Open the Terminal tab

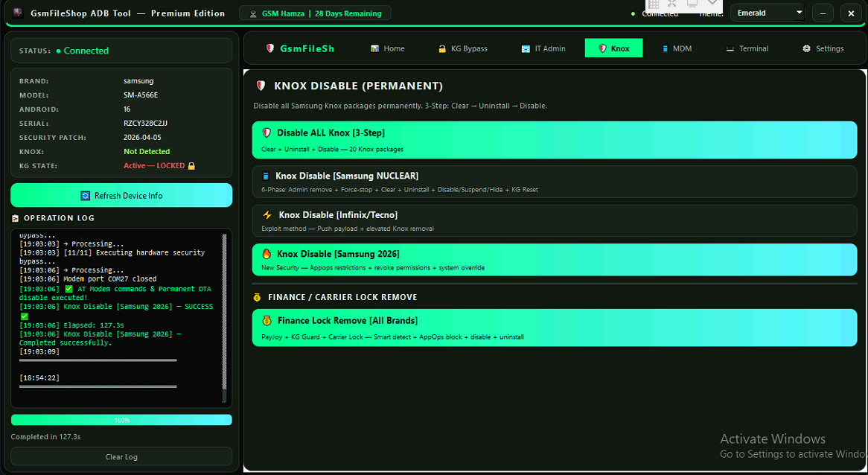point(747,48)
